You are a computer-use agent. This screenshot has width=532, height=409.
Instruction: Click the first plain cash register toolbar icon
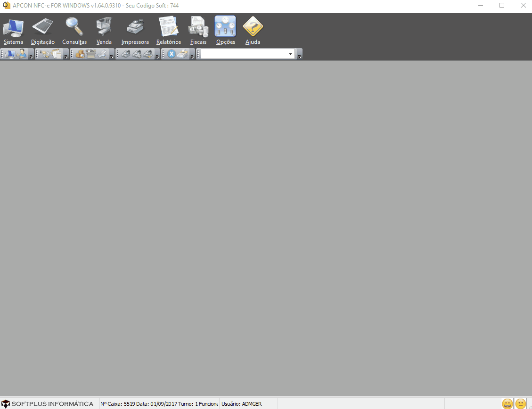pyautogui.click(x=125, y=54)
